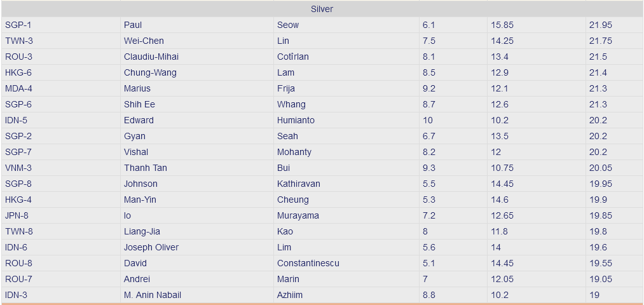The image size is (644, 305).
Task: Select Mohanty surname cell
Action: 346,152
